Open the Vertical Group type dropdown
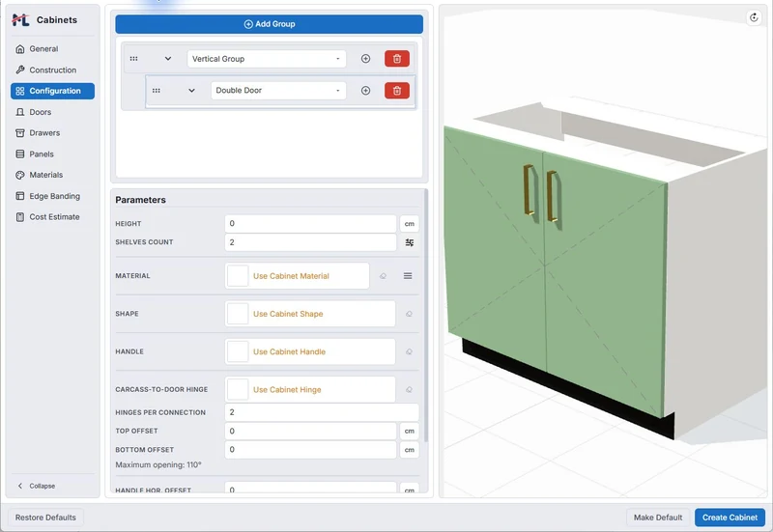This screenshot has width=773, height=532. click(x=267, y=59)
